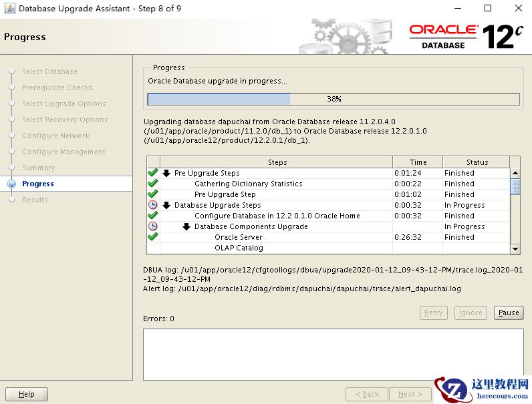Click inside the empty errors text area
The width and height of the screenshot is (532, 404).
(x=334, y=354)
